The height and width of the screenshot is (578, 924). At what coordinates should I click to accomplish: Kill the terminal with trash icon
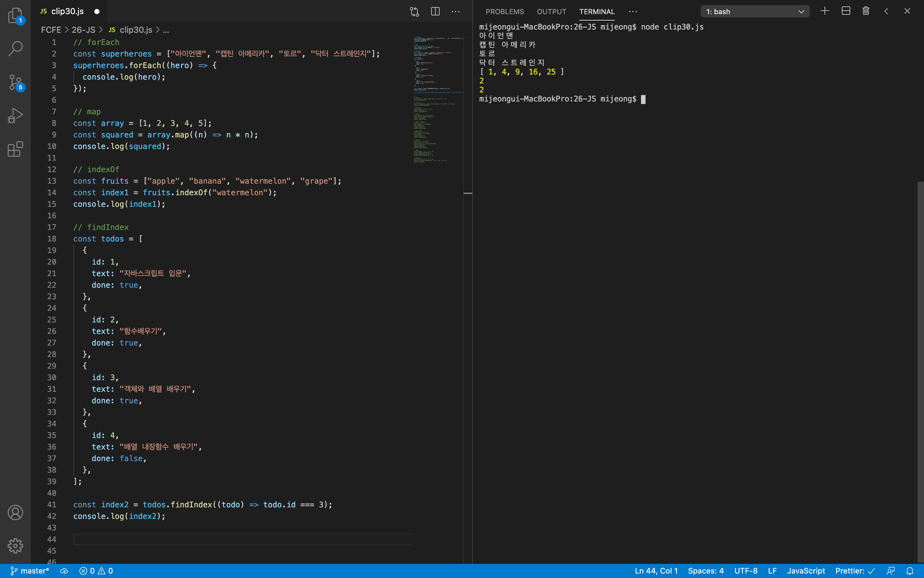[x=866, y=11]
